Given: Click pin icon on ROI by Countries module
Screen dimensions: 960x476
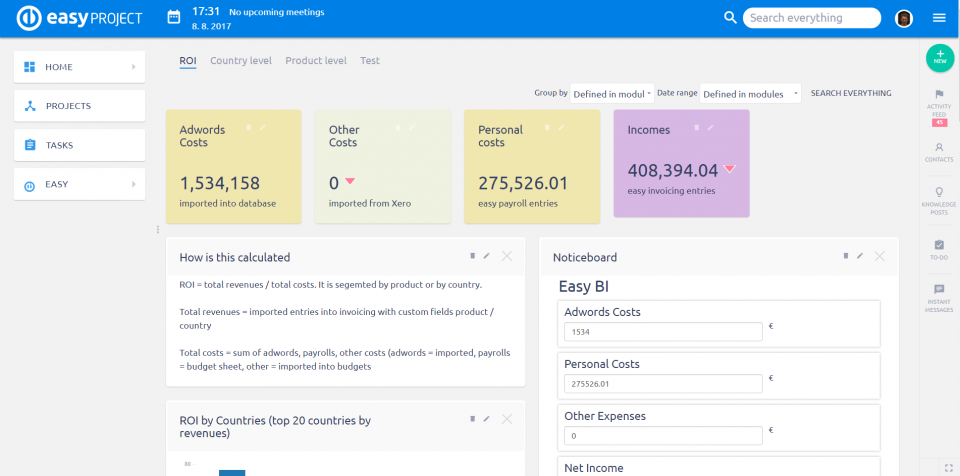Looking at the screenshot, I should point(473,419).
